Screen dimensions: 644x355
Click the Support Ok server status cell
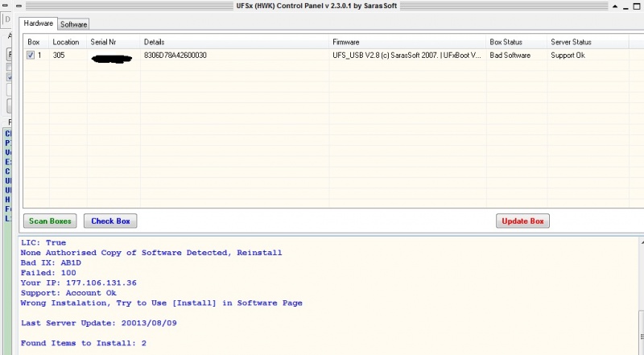click(x=568, y=56)
